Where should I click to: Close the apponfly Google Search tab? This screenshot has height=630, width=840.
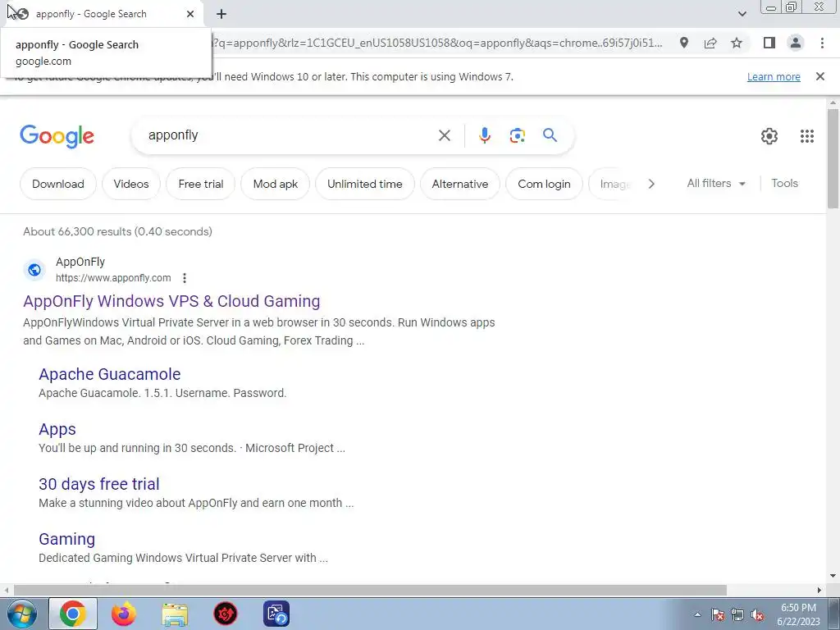pos(190,14)
